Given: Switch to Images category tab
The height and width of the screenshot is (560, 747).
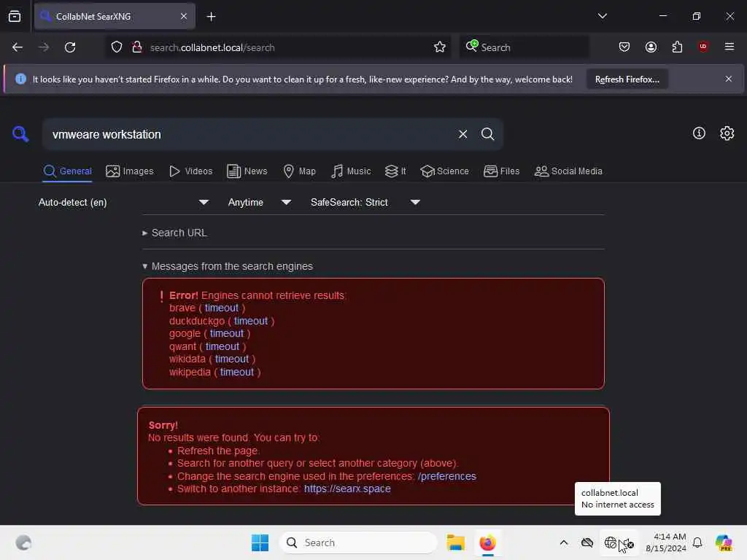Looking at the screenshot, I should pos(130,171).
